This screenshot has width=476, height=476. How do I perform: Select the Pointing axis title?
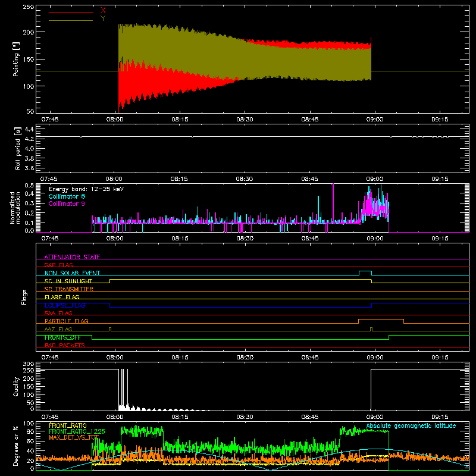(x=16, y=59)
